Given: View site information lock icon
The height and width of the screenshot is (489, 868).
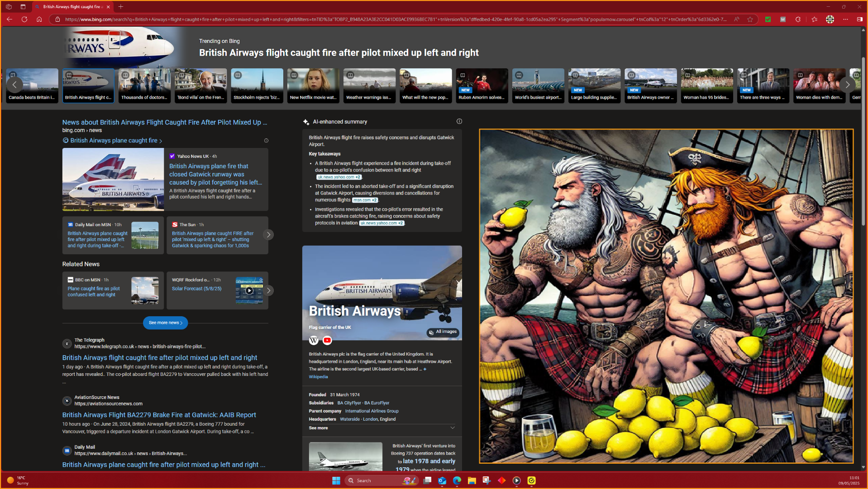Looking at the screenshot, I should 57,19.
